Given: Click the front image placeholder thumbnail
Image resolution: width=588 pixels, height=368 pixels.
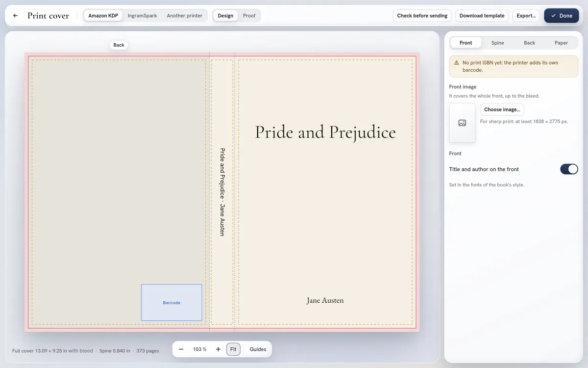Looking at the screenshot, I should click(462, 123).
